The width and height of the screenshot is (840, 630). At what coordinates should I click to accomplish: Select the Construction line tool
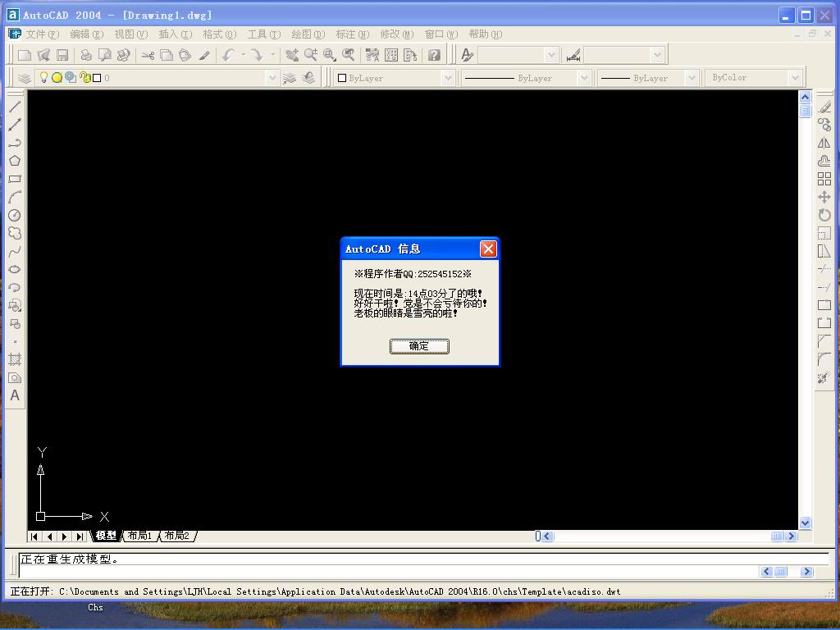(15, 125)
